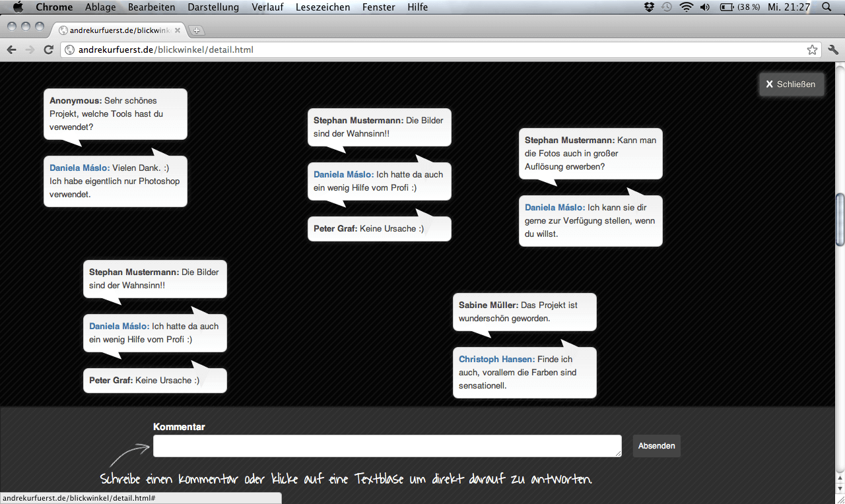Click Stephan Mustermann's große Auflösung question bubble
Image resolution: width=845 pixels, height=504 pixels.
(591, 154)
